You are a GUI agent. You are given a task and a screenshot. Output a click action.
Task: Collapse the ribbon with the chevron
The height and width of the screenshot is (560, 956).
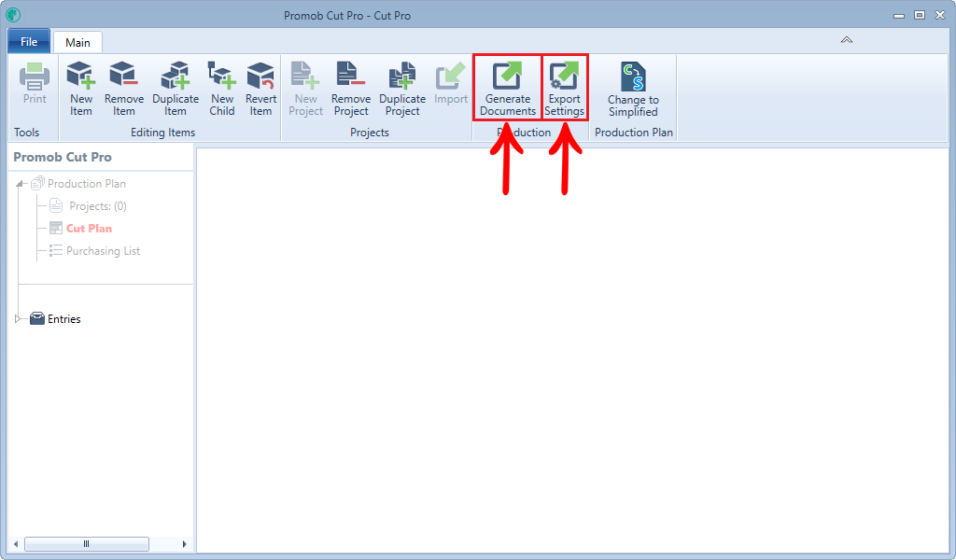(846, 39)
